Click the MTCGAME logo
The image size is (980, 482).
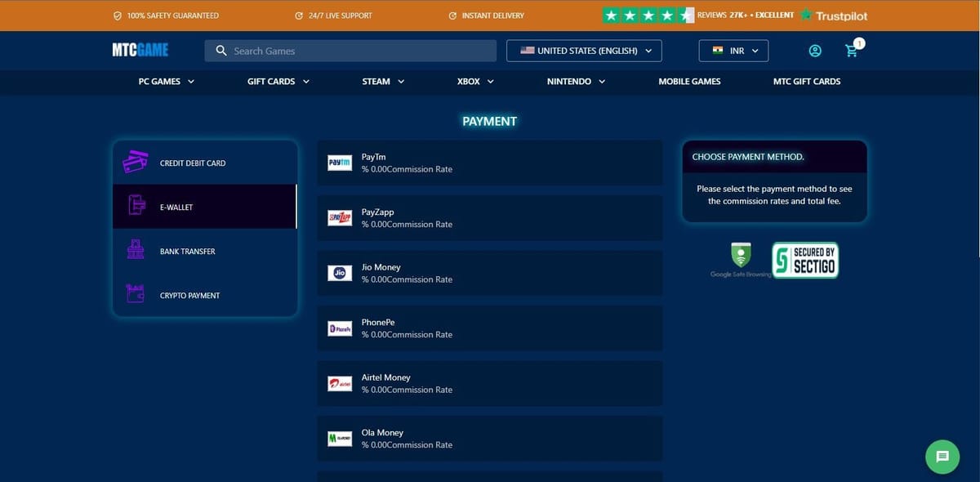coord(140,51)
